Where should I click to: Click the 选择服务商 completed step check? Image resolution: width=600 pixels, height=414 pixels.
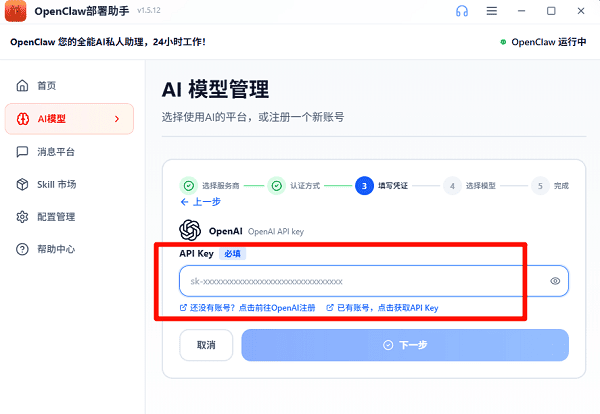point(189,186)
